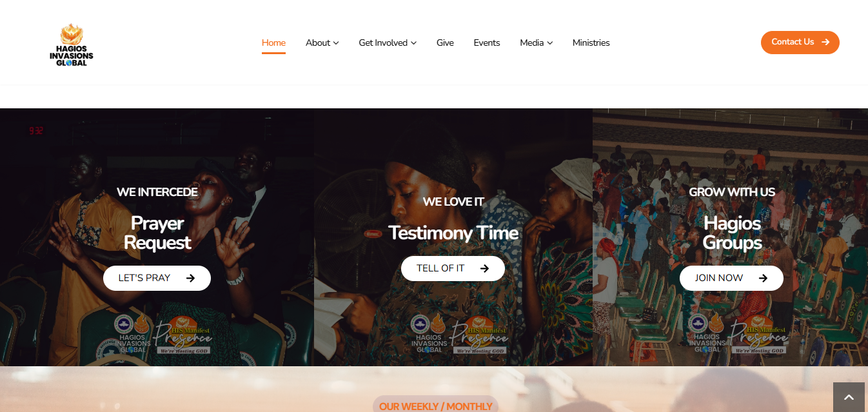The image size is (868, 412).
Task: Click the Tell Of It button
Action: click(453, 268)
